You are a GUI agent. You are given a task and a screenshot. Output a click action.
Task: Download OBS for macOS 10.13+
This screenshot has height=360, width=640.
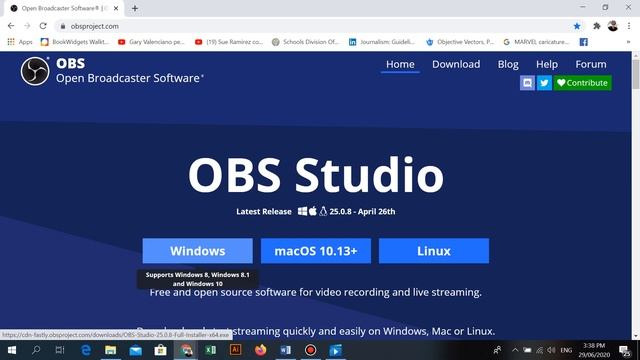tap(316, 251)
